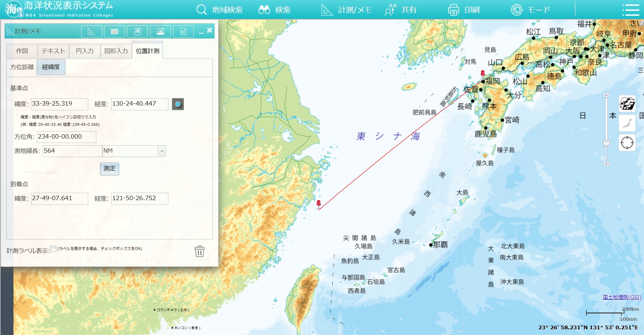Click the 南大東島 map label
644x335 pixels.
point(512,257)
